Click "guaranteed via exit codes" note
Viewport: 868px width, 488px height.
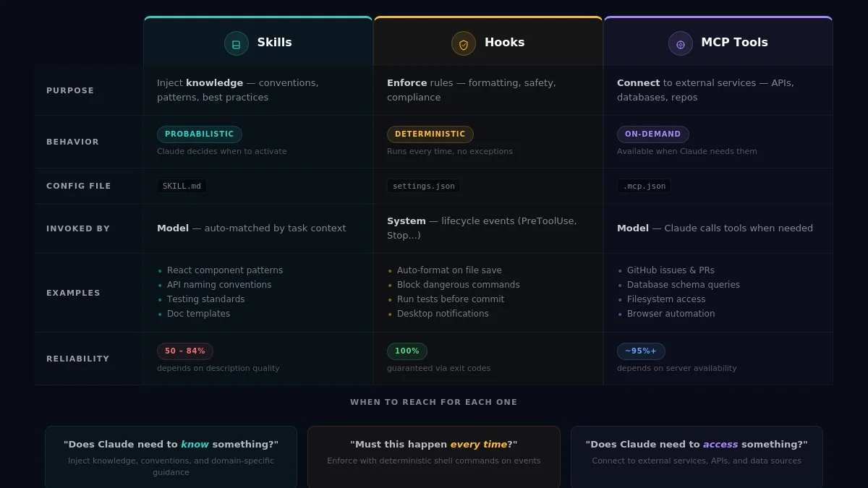[439, 369]
